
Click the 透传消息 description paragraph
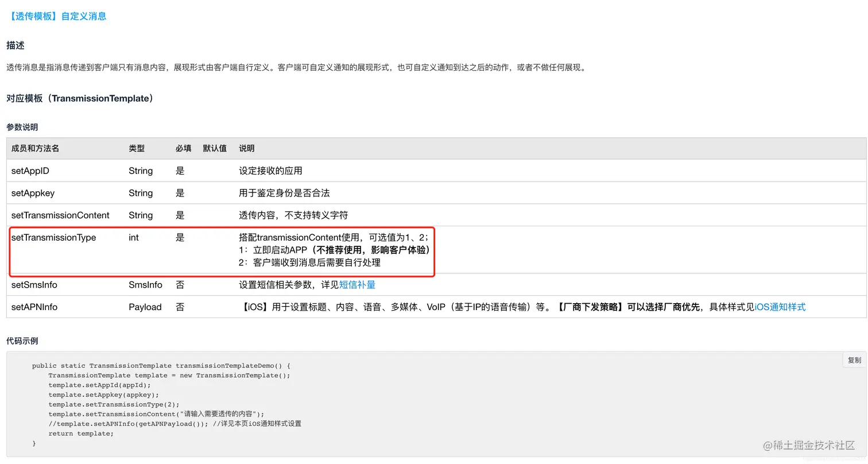[296, 68]
